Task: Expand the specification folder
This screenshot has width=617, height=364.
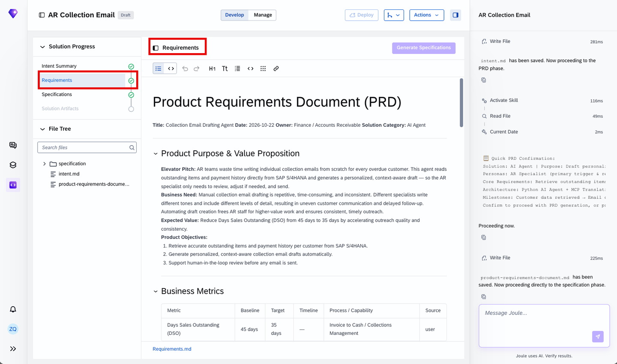Action: 45,164
